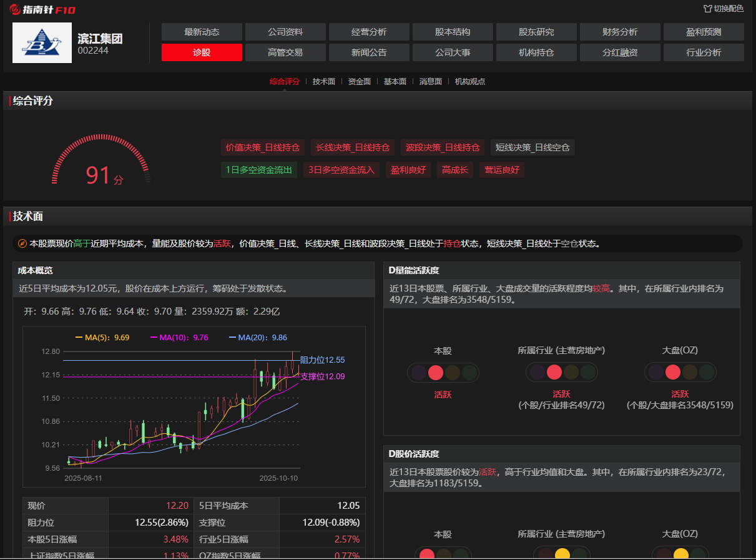Open the 新闻公告 tab
The image size is (756, 560).
369,52
